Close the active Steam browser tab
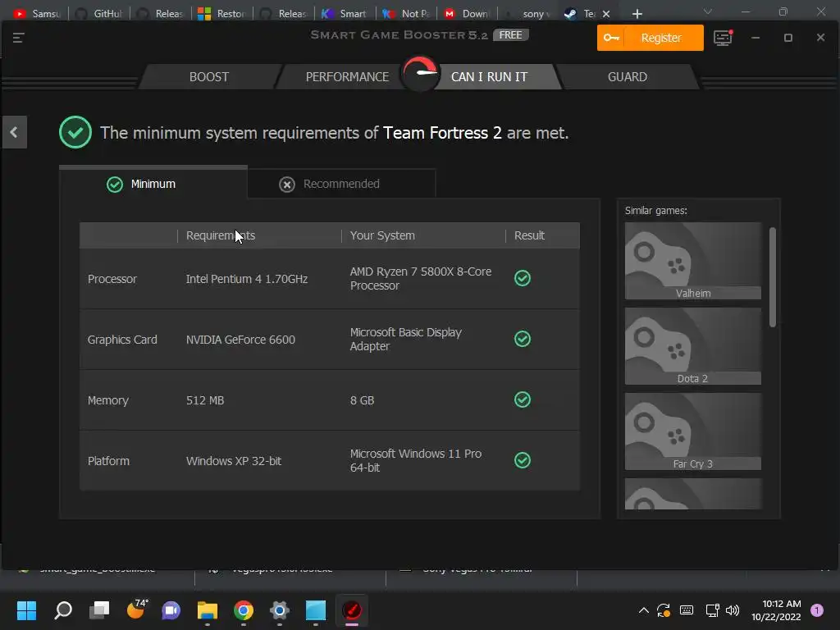The width and height of the screenshot is (840, 630). 606,14
